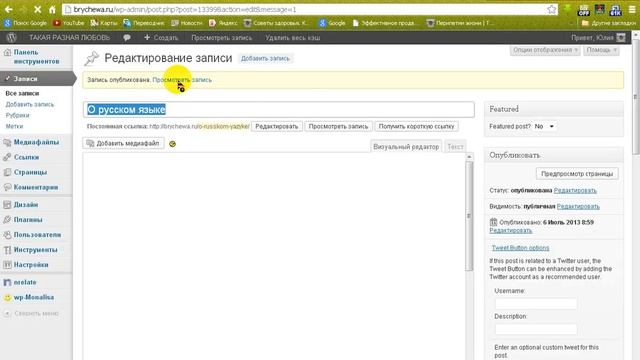Open YouTube bookmark

pos(69,23)
